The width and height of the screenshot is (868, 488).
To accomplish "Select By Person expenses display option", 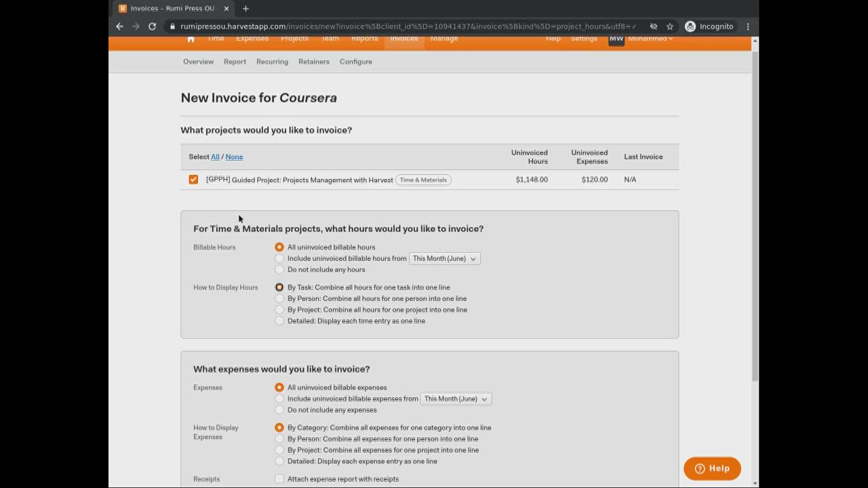I will tap(279, 439).
